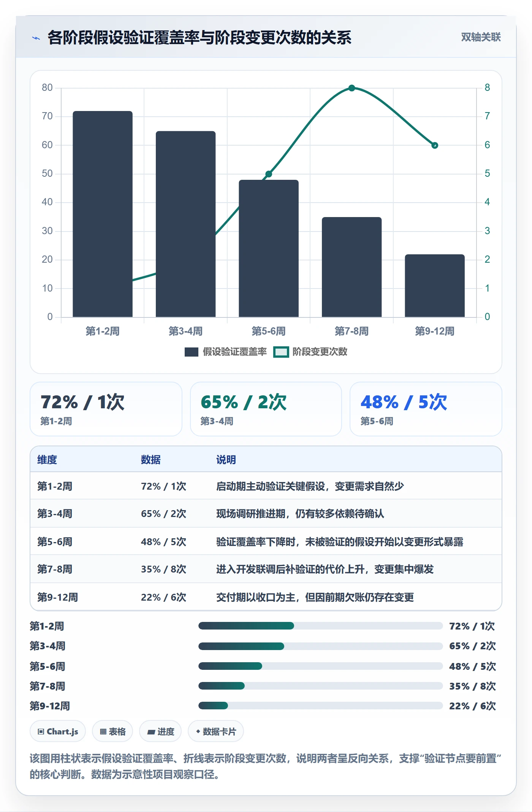Click the 第7-8周 x-axis label
532x812 pixels.
[x=351, y=331]
